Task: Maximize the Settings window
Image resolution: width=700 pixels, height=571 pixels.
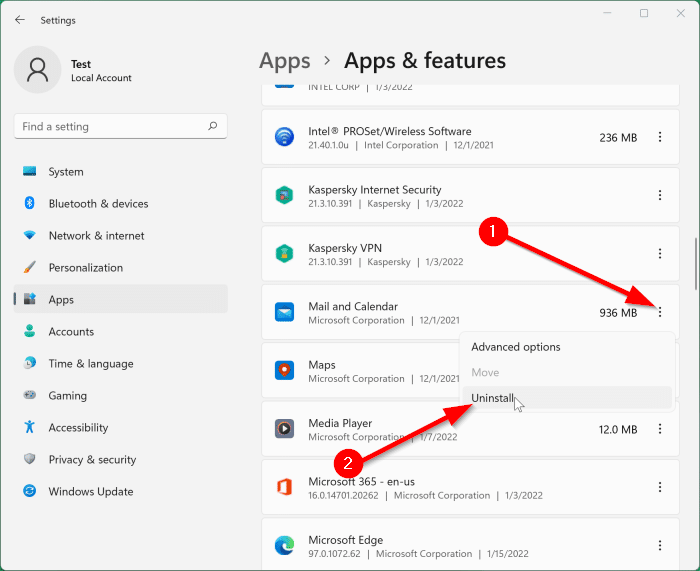Action: pos(644,13)
